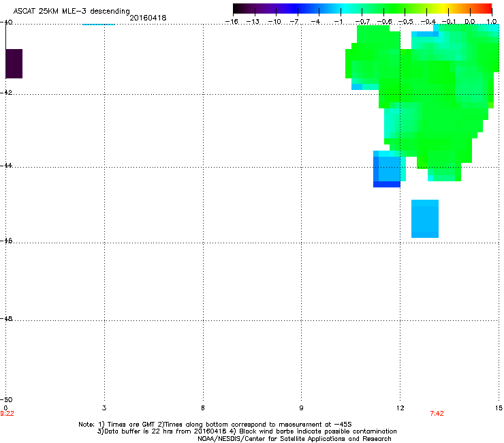
Task: Click the dark purple data block at left edge
Action: [14, 63]
